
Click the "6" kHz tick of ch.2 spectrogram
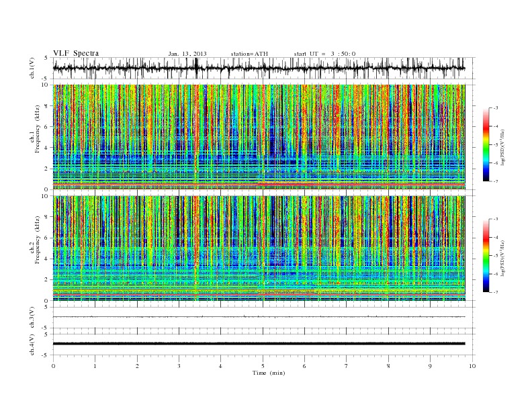coord(46,238)
